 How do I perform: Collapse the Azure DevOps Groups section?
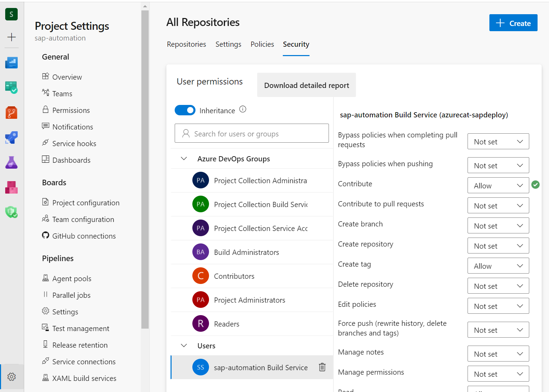click(184, 159)
